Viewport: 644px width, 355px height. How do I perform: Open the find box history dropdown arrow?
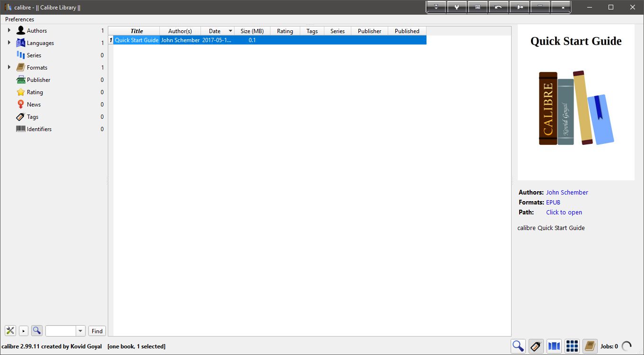(x=80, y=331)
